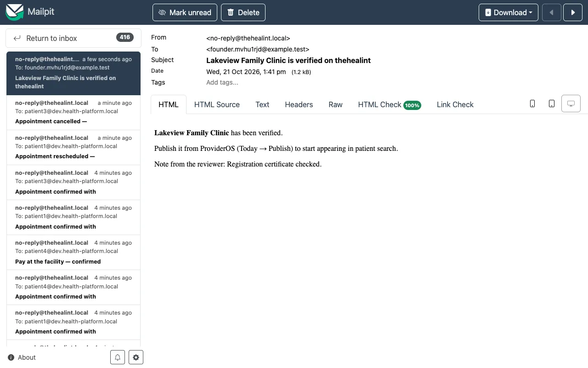The image size is (588, 368).
Task: Open notification bell settings
Action: 118,357
